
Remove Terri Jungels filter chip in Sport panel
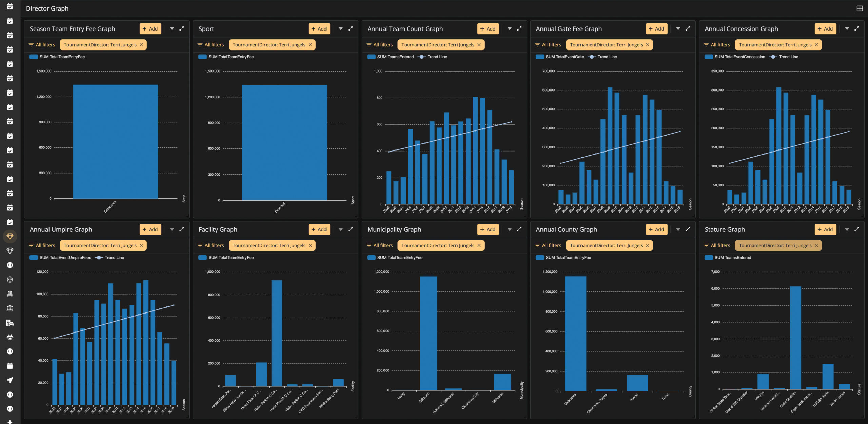pos(310,45)
